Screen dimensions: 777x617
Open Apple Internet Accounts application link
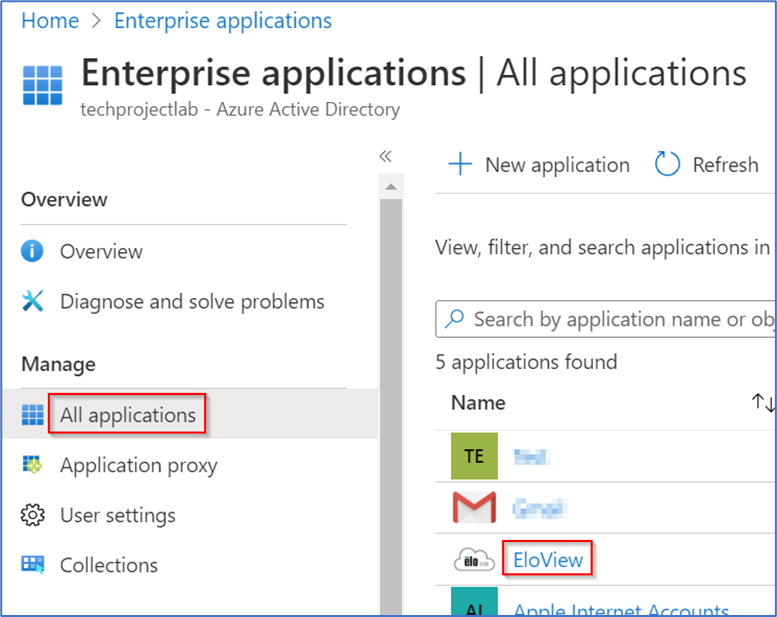(621, 609)
